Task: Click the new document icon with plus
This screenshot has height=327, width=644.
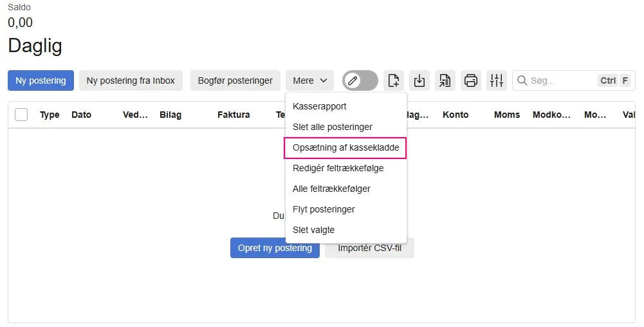Action: [x=394, y=80]
